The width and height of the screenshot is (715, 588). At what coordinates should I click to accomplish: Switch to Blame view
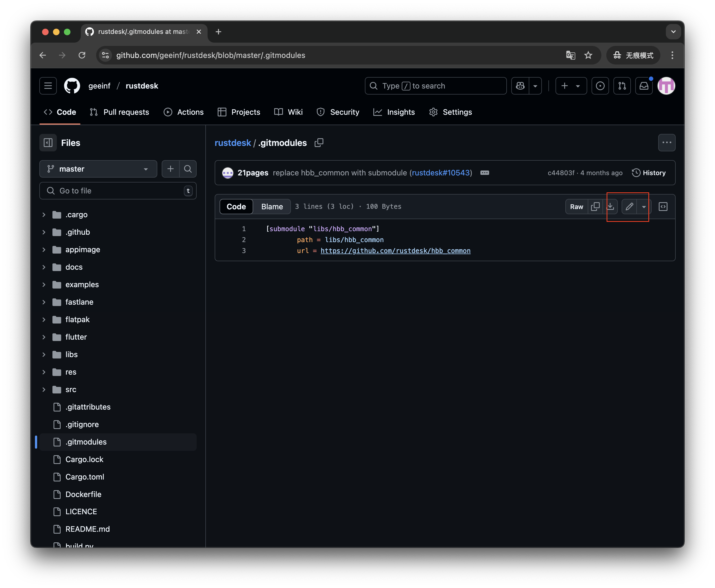(272, 207)
